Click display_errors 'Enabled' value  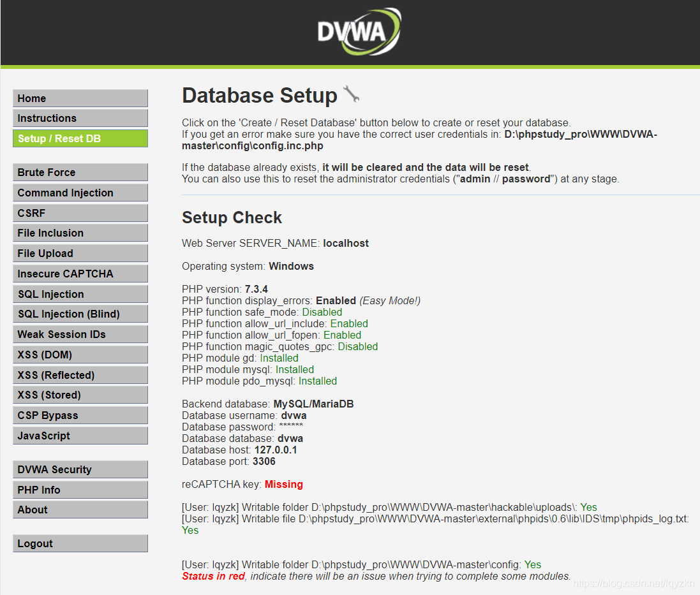click(x=336, y=300)
